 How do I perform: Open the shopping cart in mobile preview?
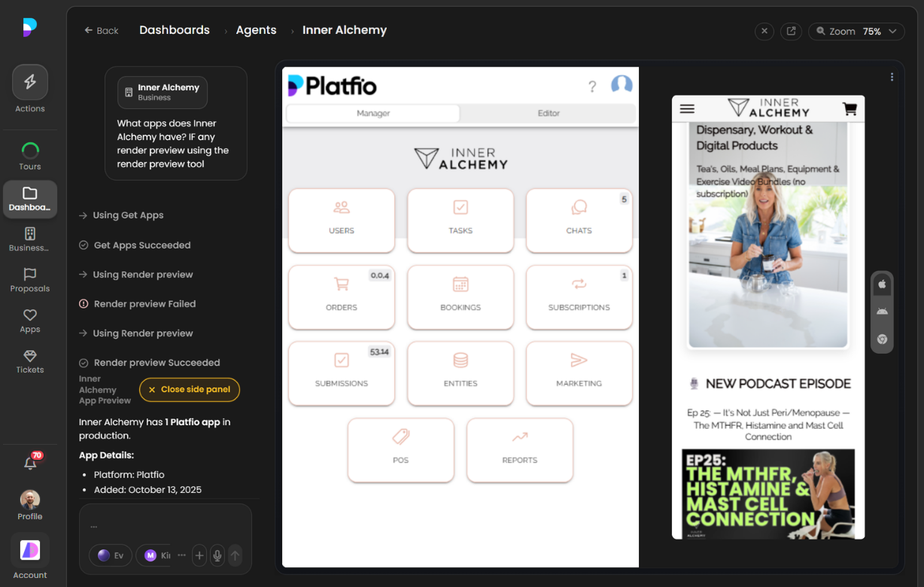pos(850,108)
